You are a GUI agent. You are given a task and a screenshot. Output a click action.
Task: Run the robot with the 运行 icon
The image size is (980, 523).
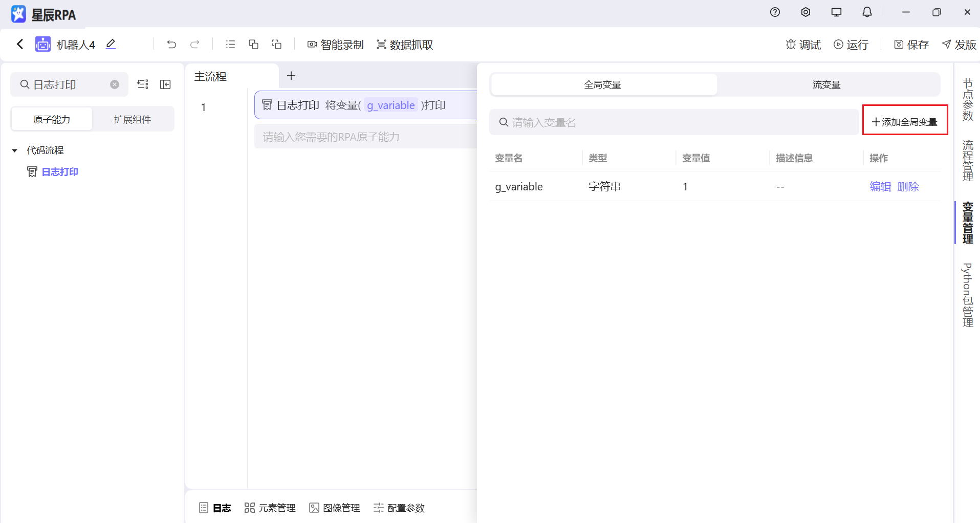pyautogui.click(x=851, y=45)
